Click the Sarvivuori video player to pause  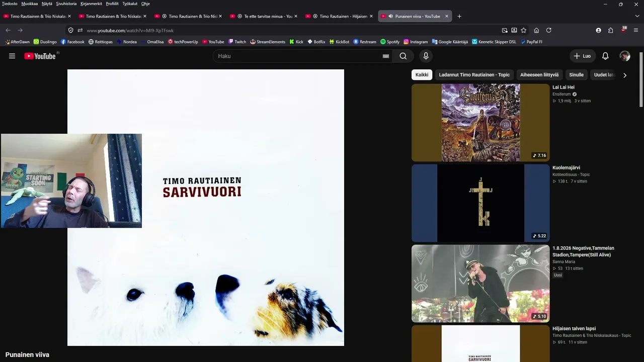206,208
